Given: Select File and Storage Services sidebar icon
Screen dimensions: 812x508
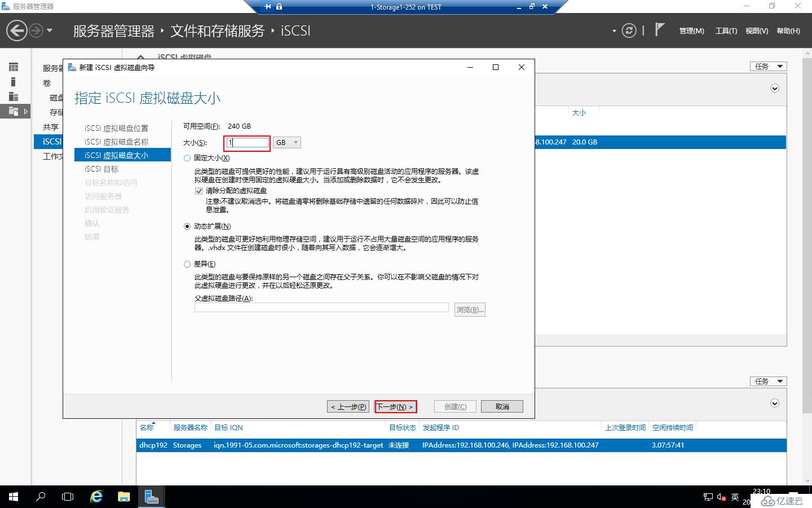Looking at the screenshot, I should click(14, 111).
